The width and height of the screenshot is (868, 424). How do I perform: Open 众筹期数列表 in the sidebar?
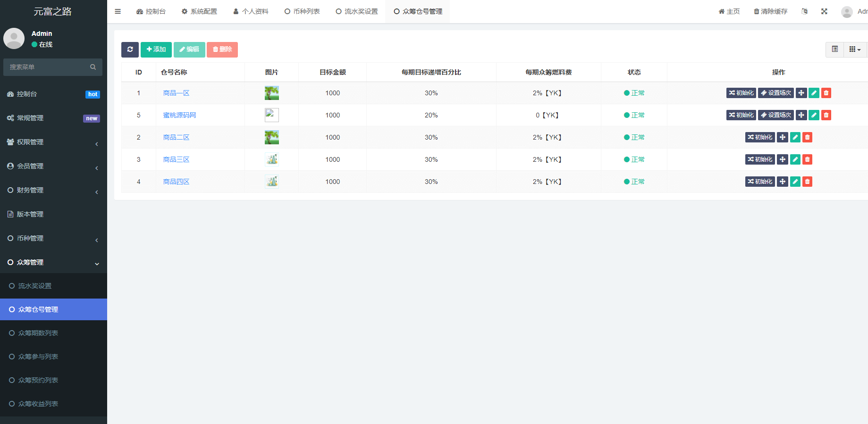38,333
